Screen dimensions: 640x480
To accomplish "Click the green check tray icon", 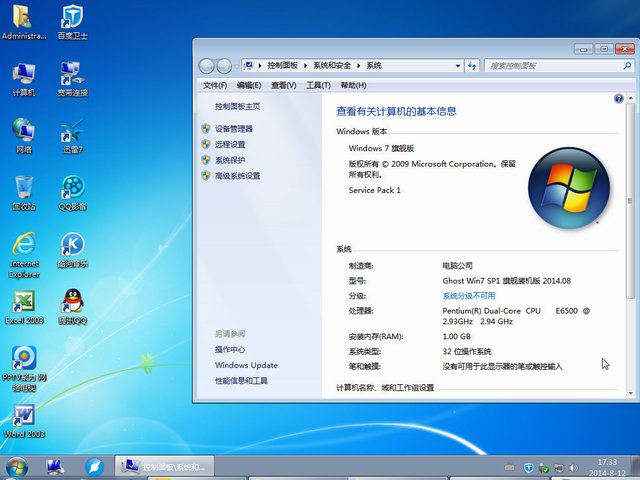I will 544,468.
